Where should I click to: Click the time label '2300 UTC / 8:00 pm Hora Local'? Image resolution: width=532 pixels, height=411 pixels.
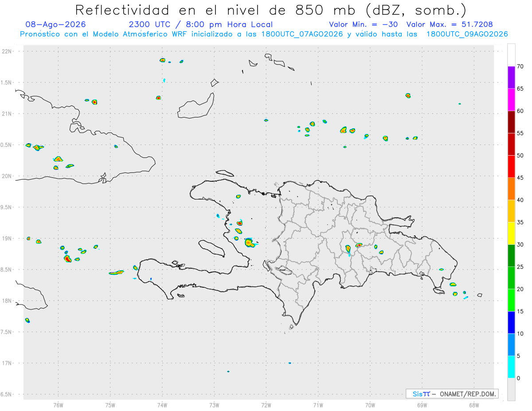tap(200, 24)
